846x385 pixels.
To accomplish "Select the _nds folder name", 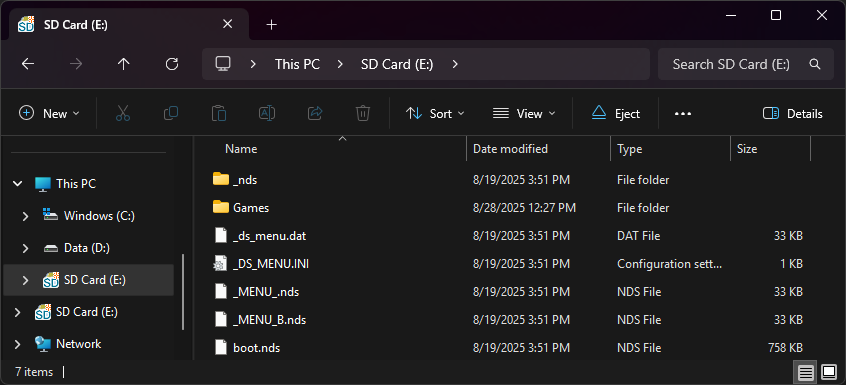I will [x=245, y=180].
